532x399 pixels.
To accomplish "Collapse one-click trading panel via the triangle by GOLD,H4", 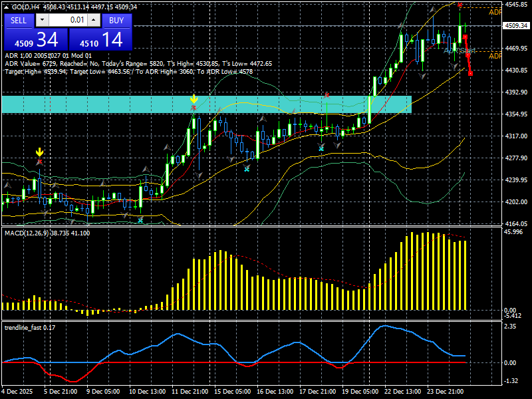I will tap(7, 7).
